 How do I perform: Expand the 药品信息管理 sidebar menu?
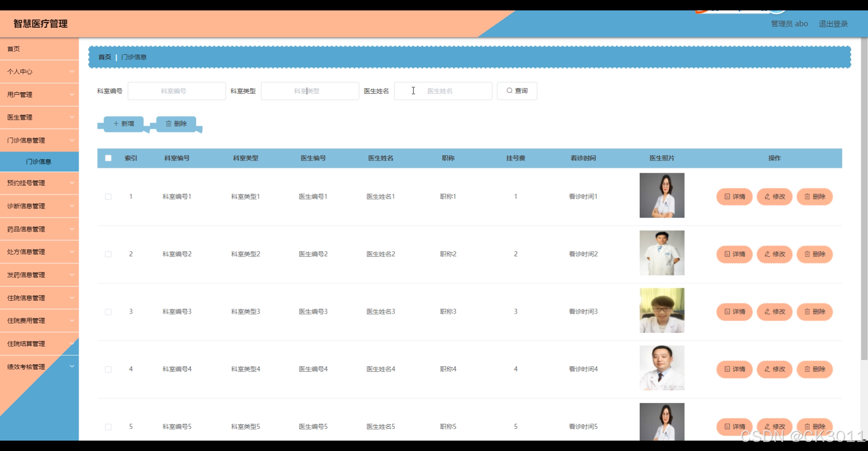click(x=39, y=229)
